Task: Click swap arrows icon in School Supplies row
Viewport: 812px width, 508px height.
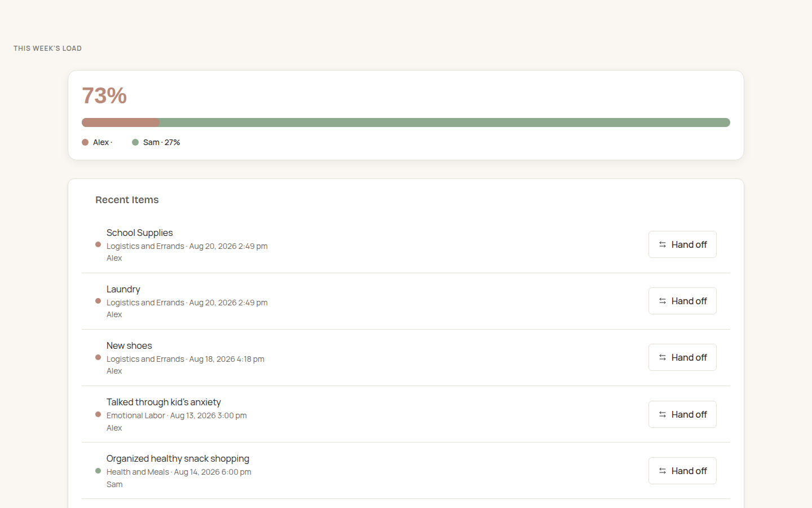Action: (663, 244)
